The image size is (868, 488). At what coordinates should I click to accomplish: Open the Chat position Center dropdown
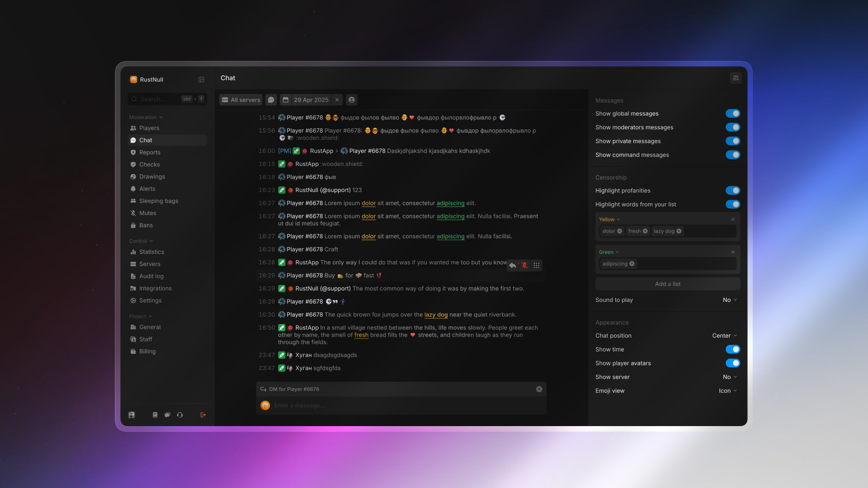[724, 336]
